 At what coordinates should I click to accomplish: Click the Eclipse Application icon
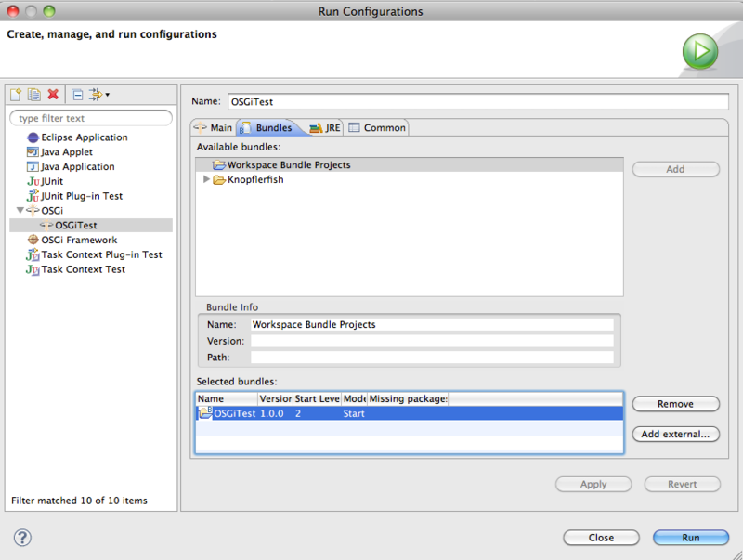pos(33,137)
